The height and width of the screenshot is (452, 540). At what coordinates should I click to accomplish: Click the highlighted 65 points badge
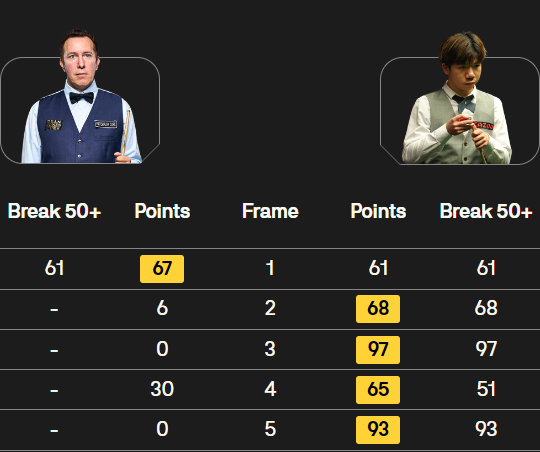point(378,390)
